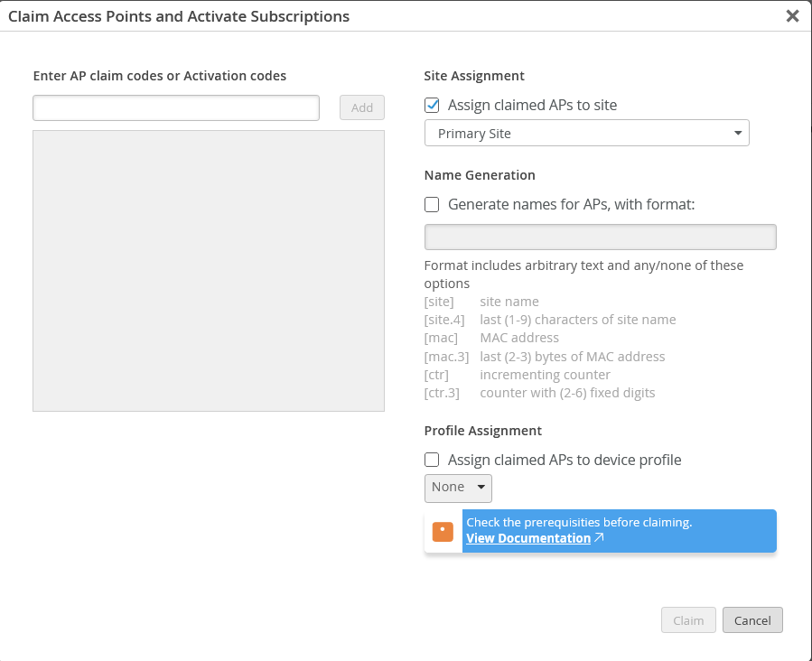Expand the None device profile dropdown

[458, 488]
